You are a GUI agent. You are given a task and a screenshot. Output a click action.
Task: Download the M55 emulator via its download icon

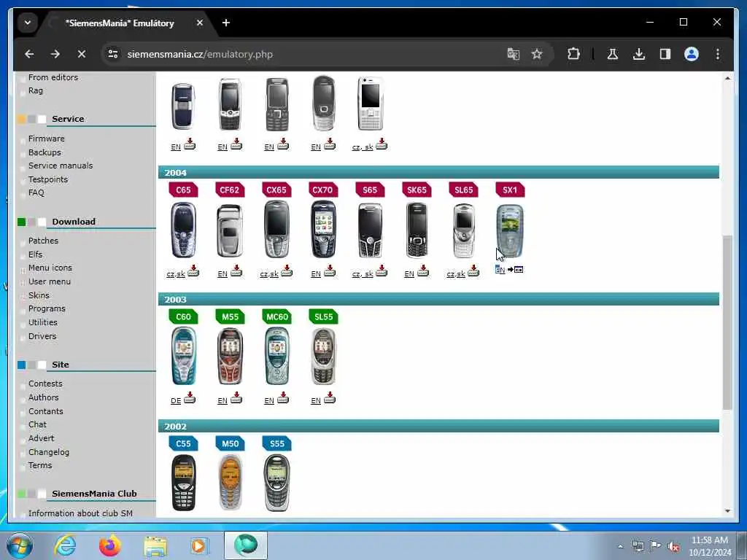point(236,397)
